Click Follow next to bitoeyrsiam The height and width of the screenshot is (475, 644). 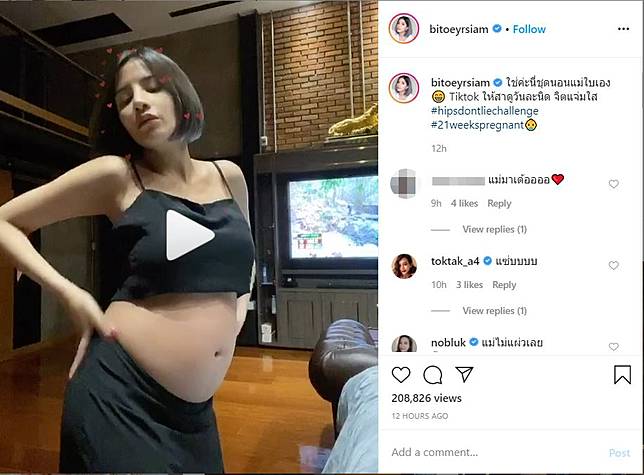pyautogui.click(x=529, y=29)
